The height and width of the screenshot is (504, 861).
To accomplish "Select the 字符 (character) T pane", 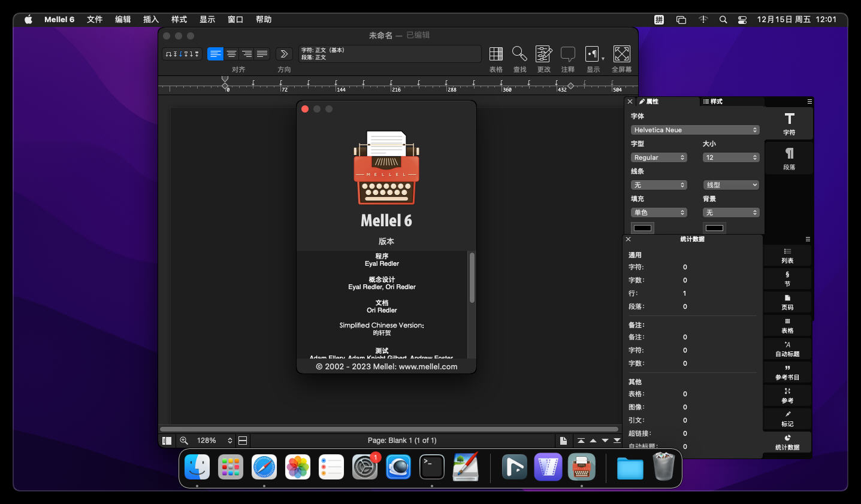I will pyautogui.click(x=789, y=124).
